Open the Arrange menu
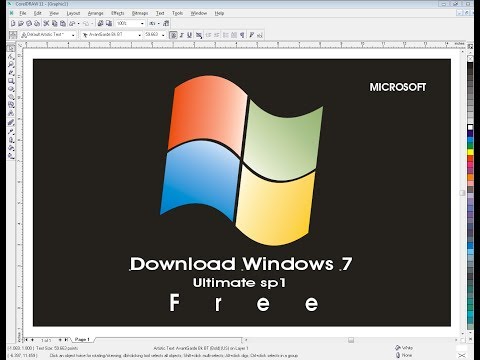Image resolution: width=480 pixels, height=360 pixels. [x=95, y=13]
